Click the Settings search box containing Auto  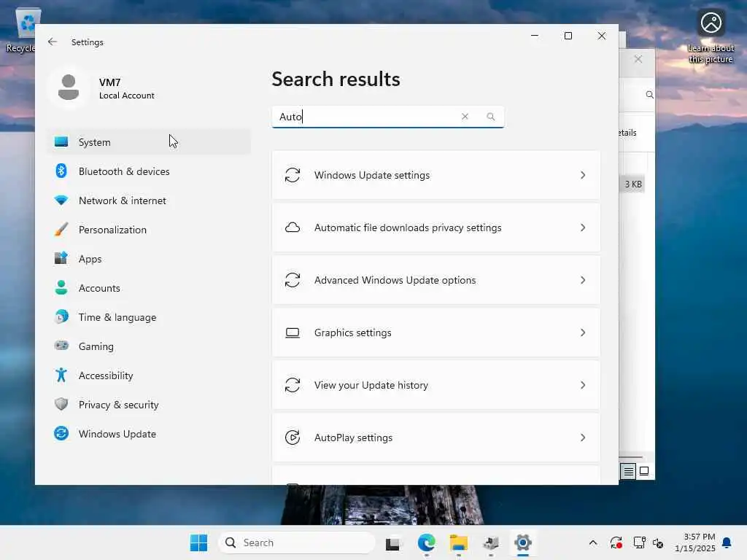[x=388, y=117]
